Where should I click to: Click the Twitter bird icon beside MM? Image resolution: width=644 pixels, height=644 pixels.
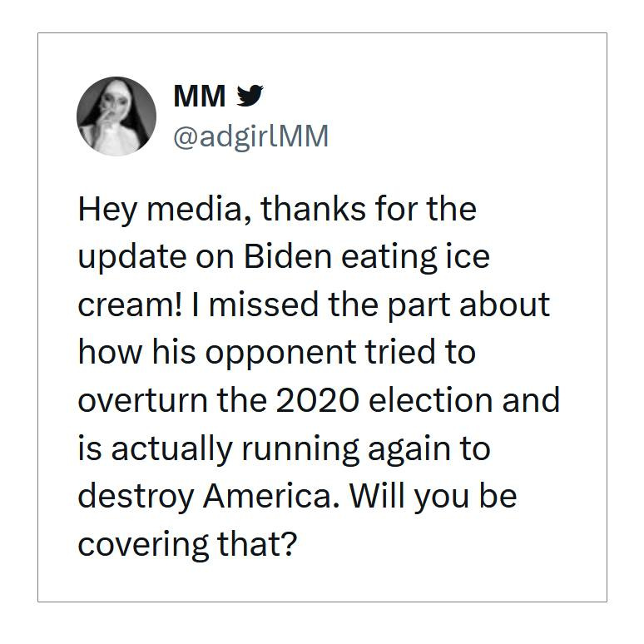click(x=250, y=97)
